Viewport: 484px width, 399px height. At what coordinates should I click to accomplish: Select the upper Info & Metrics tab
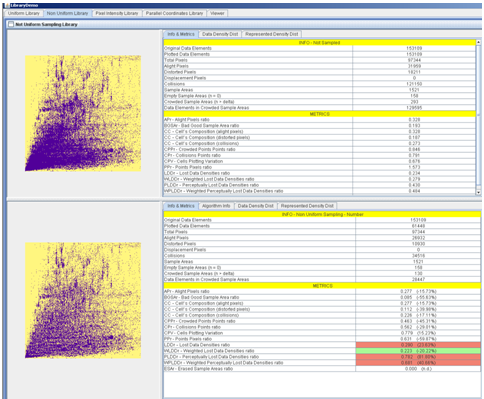[x=181, y=34]
